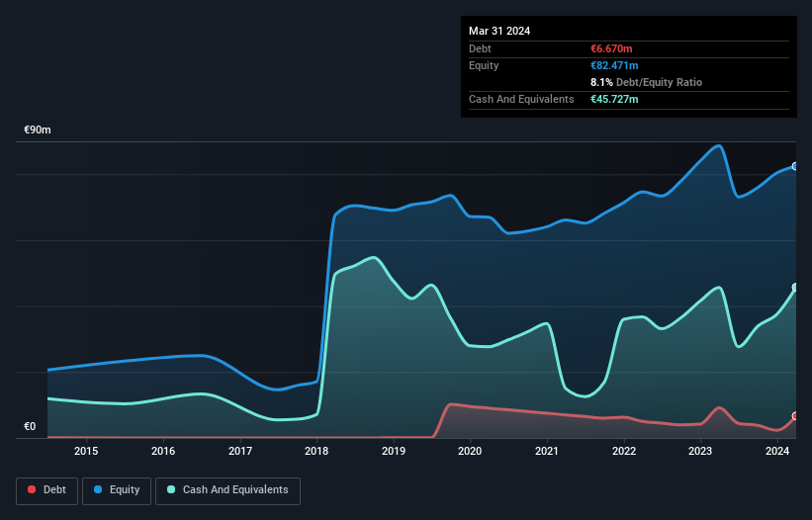Image resolution: width=812 pixels, height=520 pixels.
Task: Click the €6.670m debt value
Action: coord(611,48)
